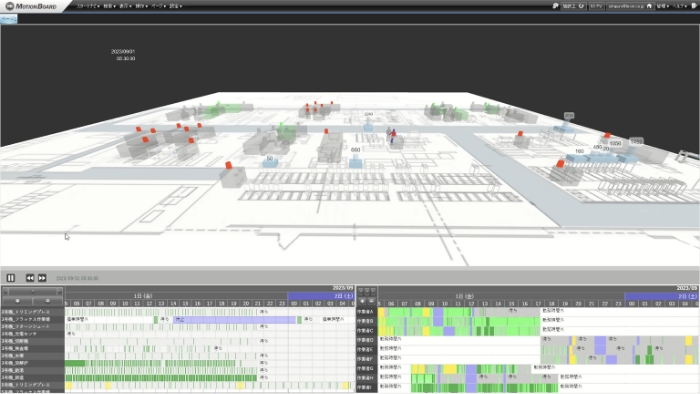Image resolution: width=700 pixels, height=394 pixels.
Task: Click the first yellow block in 5号機_トリミングプレス row
Action: point(69,385)
